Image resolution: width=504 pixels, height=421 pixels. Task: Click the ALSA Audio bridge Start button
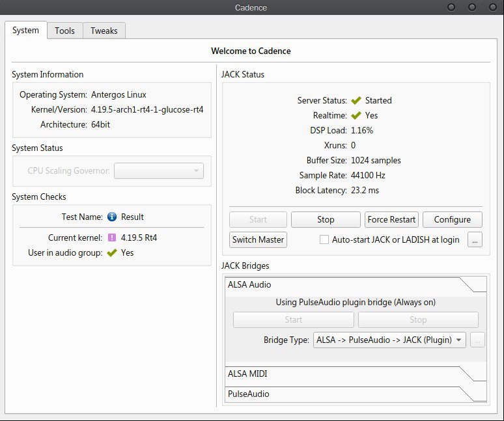coord(294,320)
